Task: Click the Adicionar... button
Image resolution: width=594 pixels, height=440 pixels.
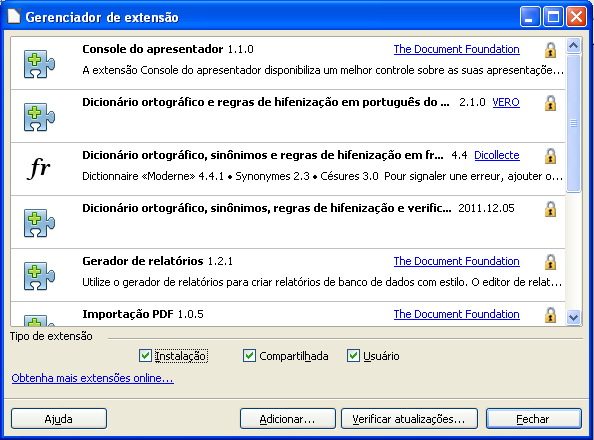Action: click(x=288, y=419)
